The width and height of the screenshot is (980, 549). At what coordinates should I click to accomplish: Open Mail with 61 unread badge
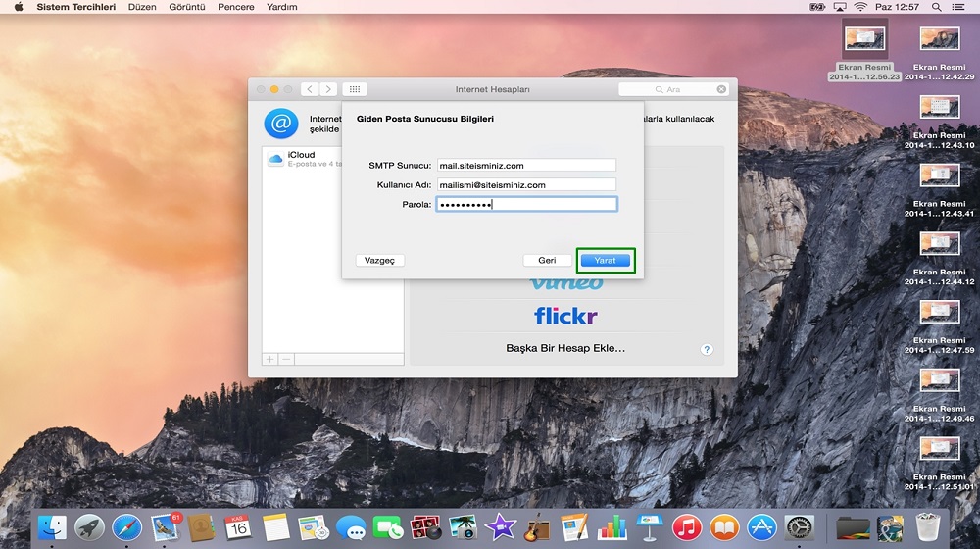[165, 527]
